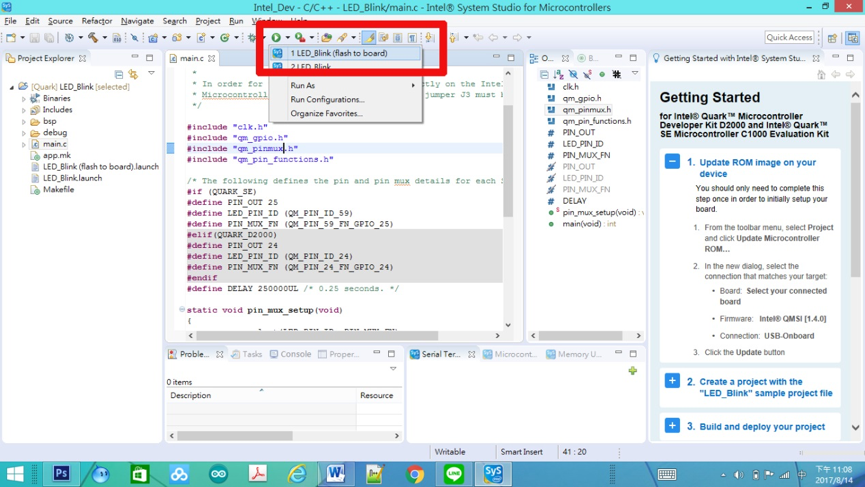This screenshot has width=865, height=487.
Task: Click the Open Type folder icon in toolbar
Action: [x=327, y=38]
